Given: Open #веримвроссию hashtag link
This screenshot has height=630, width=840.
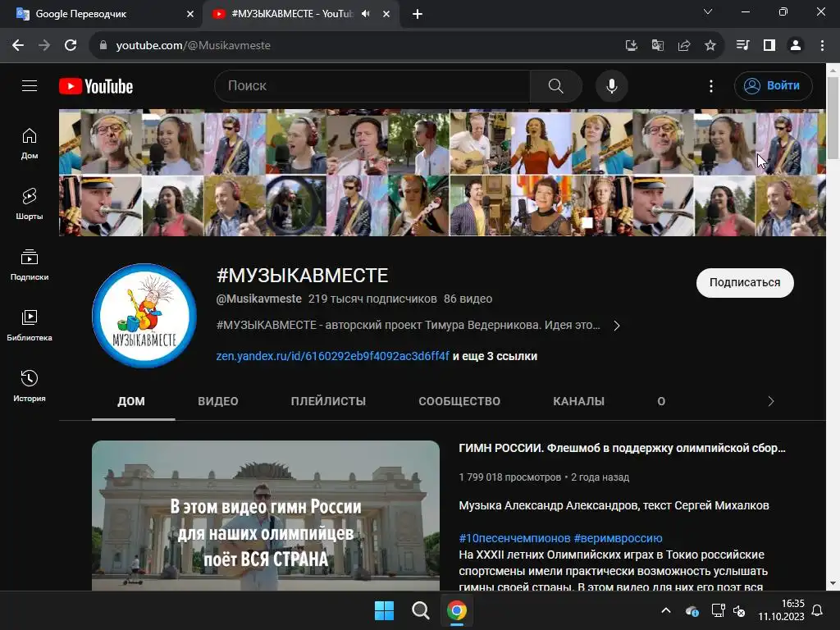Looking at the screenshot, I should 618,538.
